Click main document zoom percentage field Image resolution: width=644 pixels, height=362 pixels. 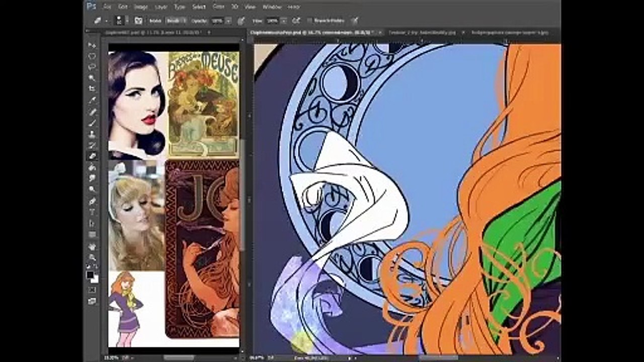coord(256,358)
